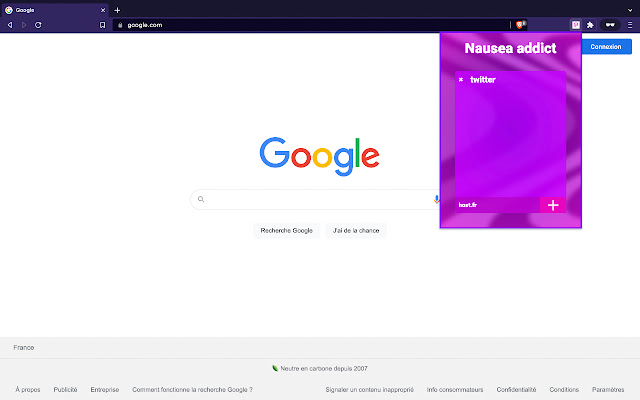This screenshot has width=640, height=400.
Task: Open the Paramètres footer menu
Action: (608, 390)
